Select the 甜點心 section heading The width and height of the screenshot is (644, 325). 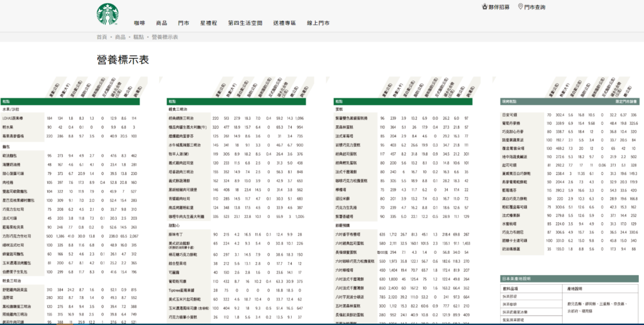pos(175,226)
